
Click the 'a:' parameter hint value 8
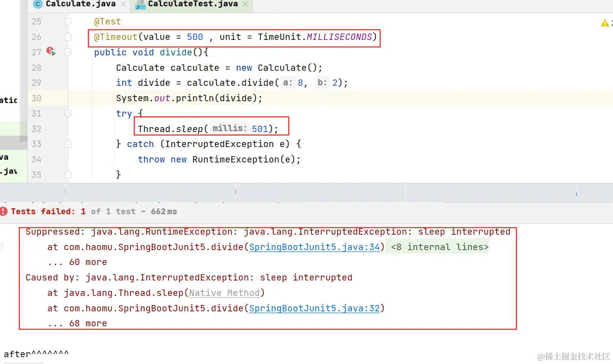[300, 83]
